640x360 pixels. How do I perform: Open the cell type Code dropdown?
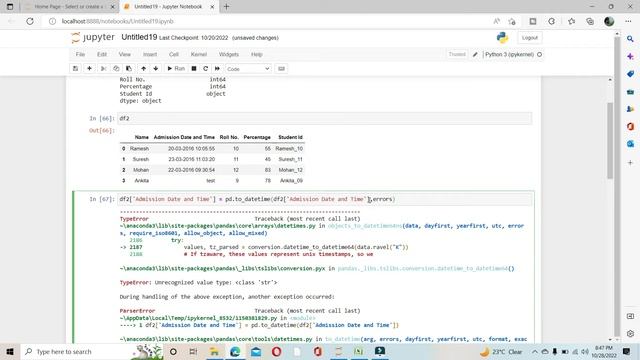pyautogui.click(x=248, y=69)
